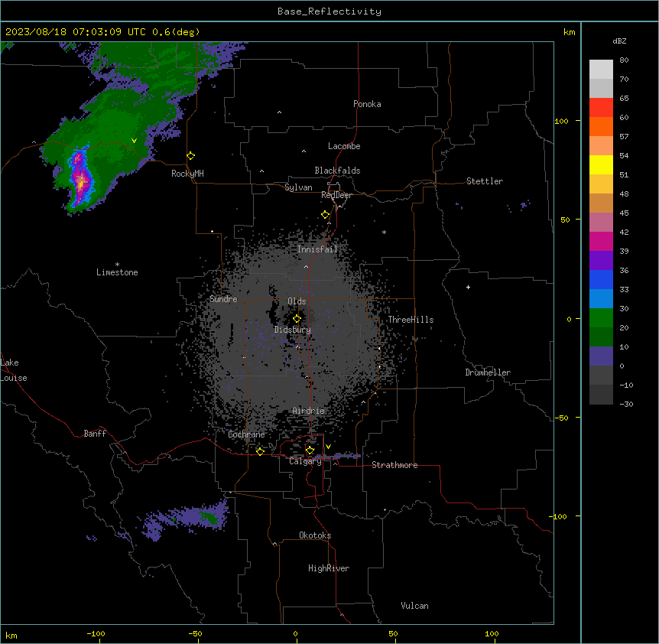Click the purple echo patch southwest of Cochrane
Screen dimensions: 659x644
pos(185,519)
